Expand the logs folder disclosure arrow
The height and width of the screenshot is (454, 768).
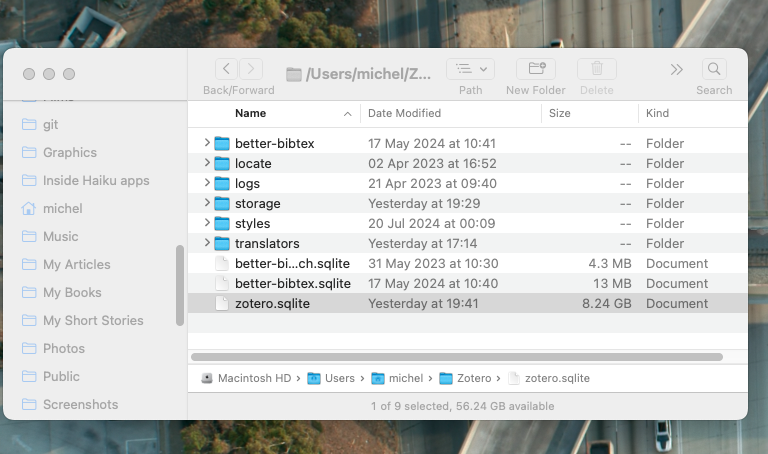pyautogui.click(x=207, y=183)
